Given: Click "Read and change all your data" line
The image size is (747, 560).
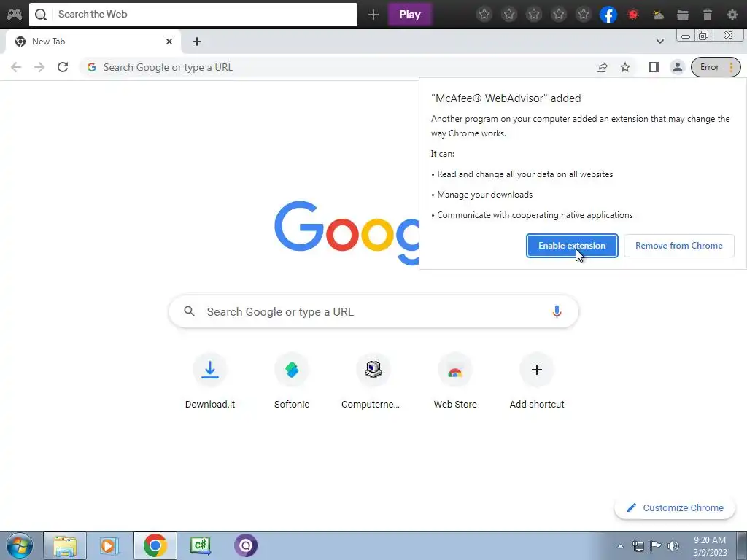Looking at the screenshot, I should pyautogui.click(x=525, y=174).
